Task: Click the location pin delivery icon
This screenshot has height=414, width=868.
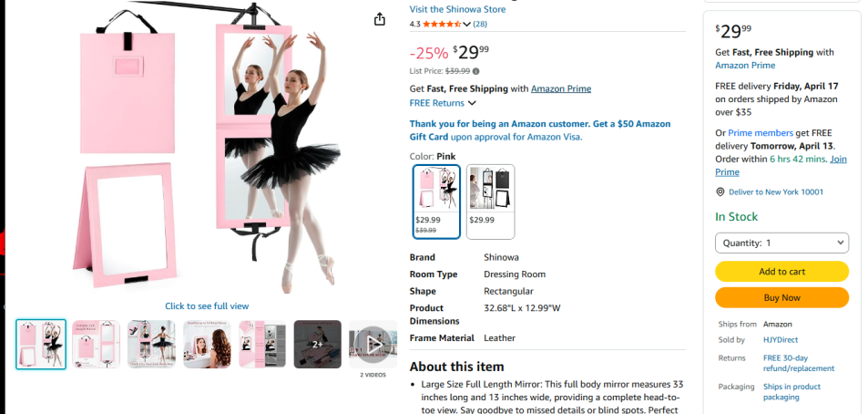Action: click(x=720, y=192)
